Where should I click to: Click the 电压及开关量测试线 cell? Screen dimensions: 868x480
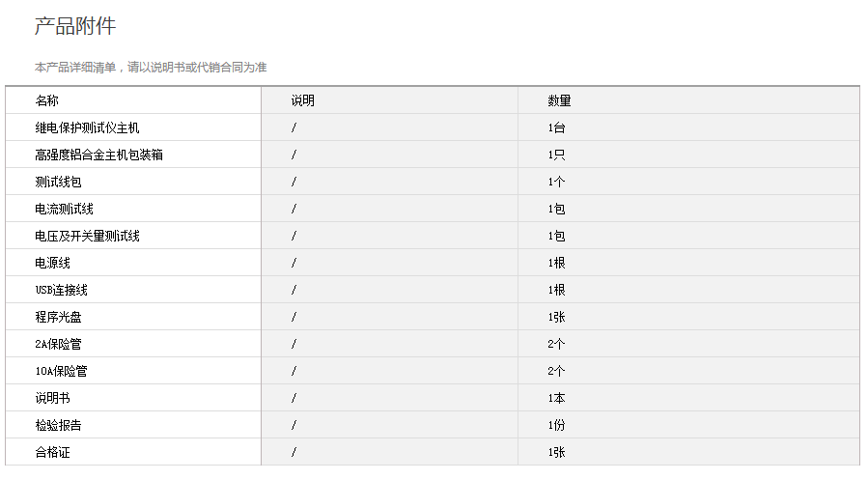click(87, 236)
